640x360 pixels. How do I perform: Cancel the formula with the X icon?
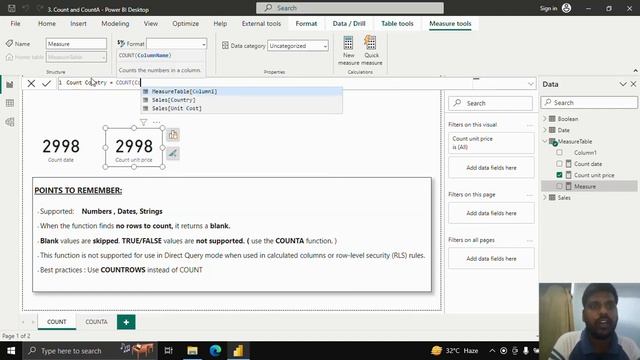point(31,84)
